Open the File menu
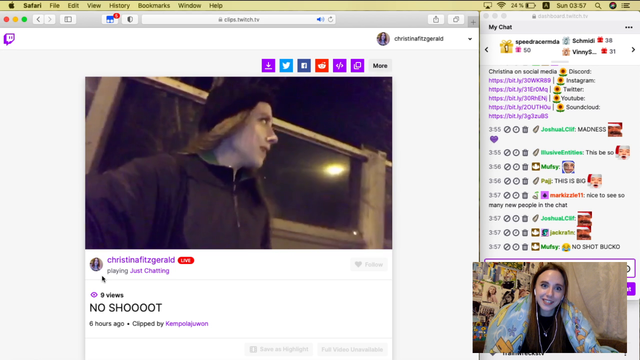 pyautogui.click(x=54, y=6)
